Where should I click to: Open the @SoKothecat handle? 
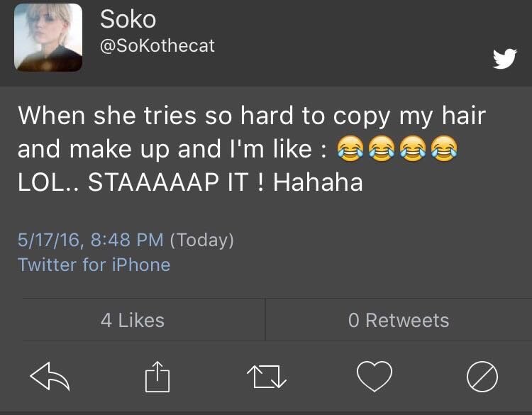click(x=157, y=46)
